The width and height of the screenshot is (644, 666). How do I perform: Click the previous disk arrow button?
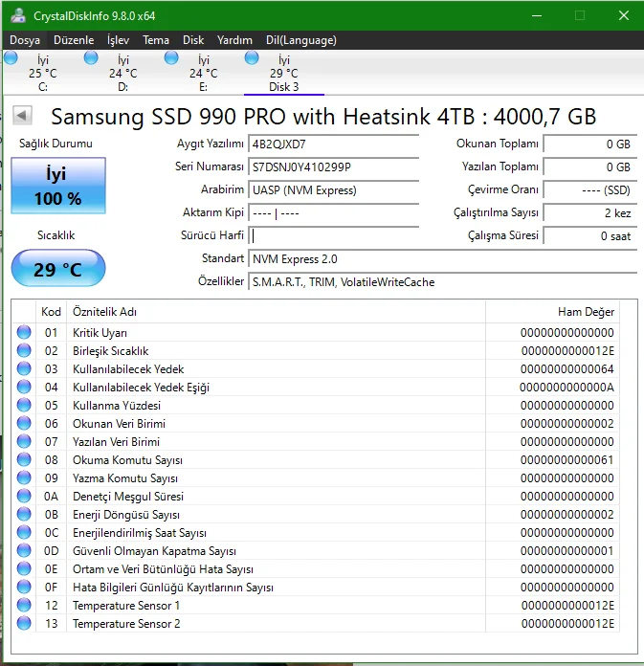(x=22, y=116)
